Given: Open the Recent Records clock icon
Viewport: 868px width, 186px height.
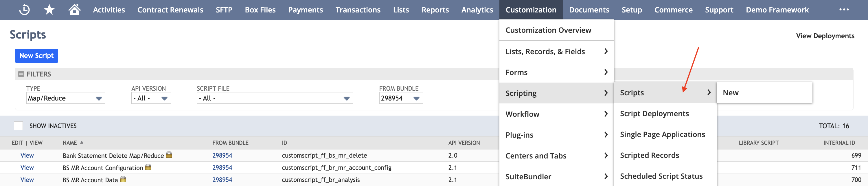Looking at the screenshot, I should (x=24, y=10).
